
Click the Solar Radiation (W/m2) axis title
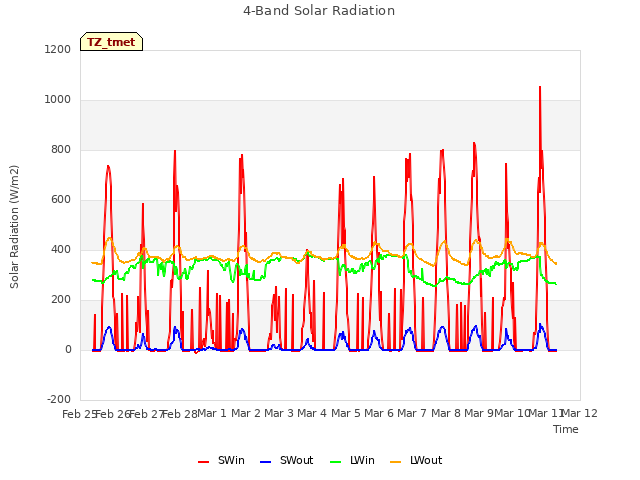point(14,227)
